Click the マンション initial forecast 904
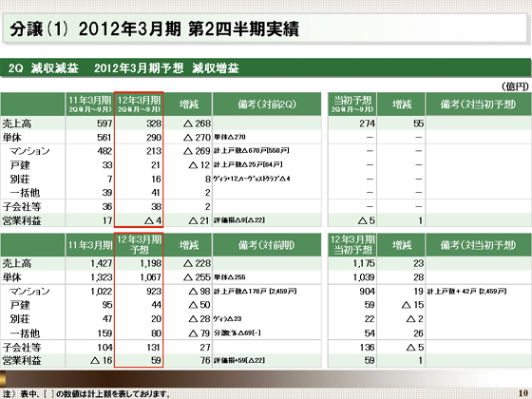The height and width of the screenshot is (399, 532). pos(367,291)
